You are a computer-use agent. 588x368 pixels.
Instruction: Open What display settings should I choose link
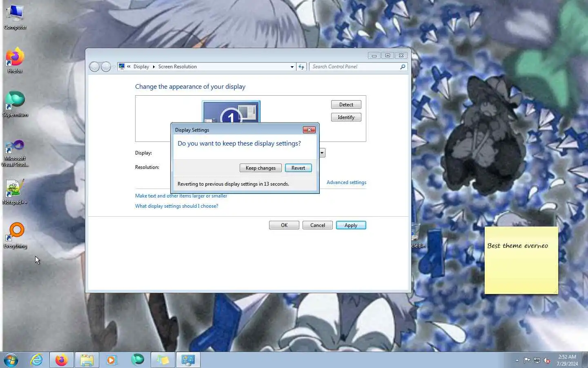click(176, 206)
